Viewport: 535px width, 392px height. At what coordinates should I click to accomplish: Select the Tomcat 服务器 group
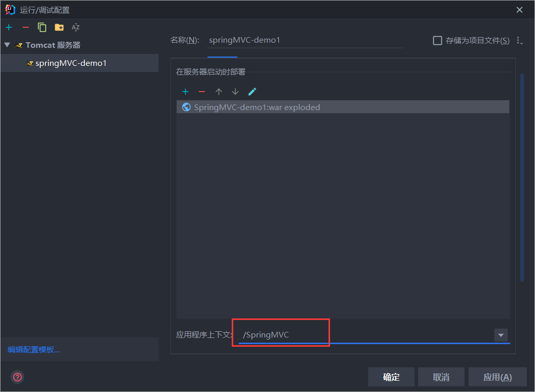[x=53, y=45]
